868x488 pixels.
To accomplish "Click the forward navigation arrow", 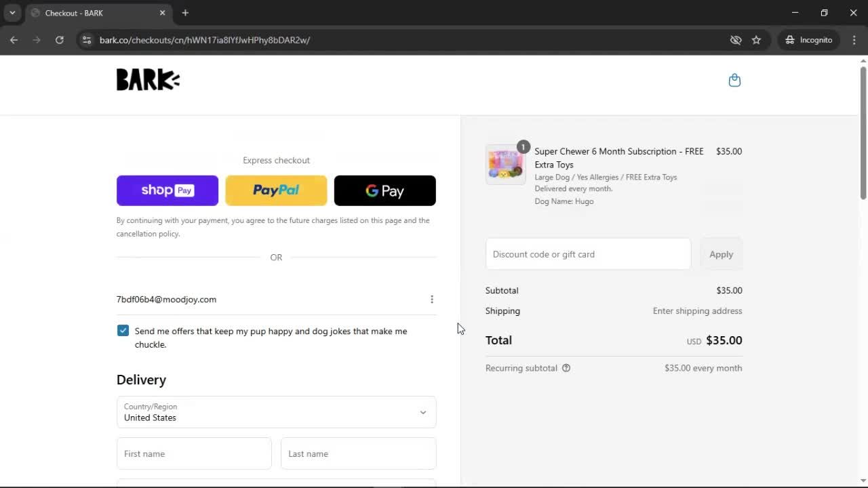I will tap(37, 40).
